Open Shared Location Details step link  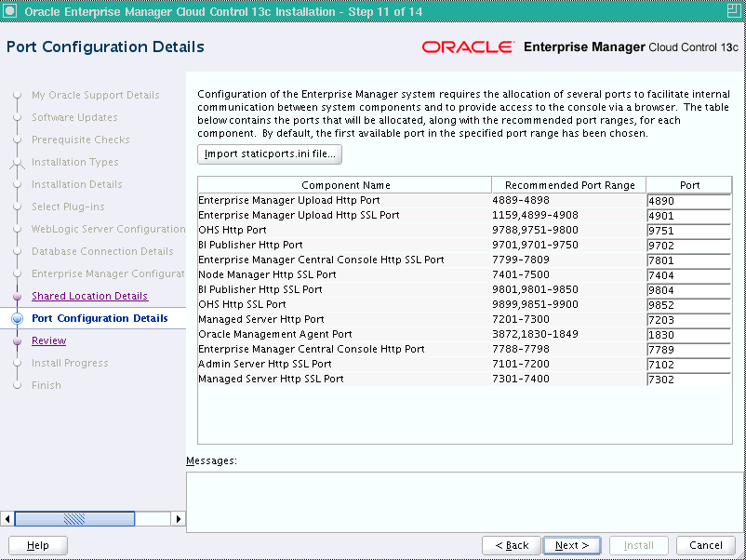(x=89, y=296)
